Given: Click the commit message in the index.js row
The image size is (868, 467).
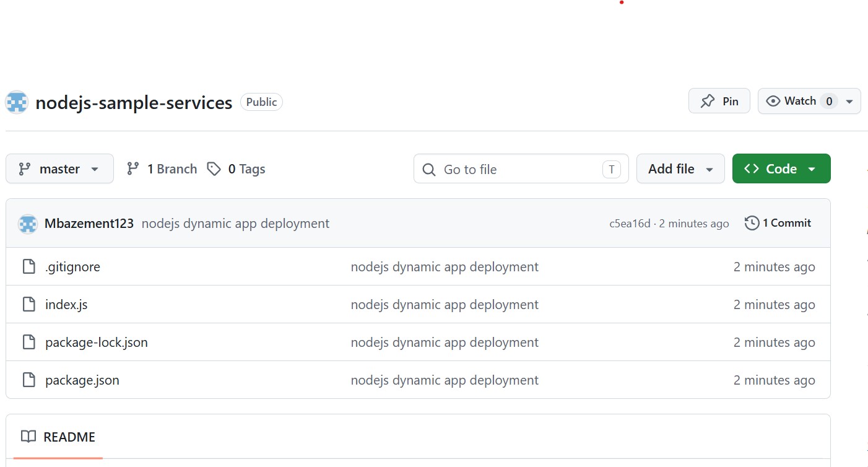Looking at the screenshot, I should pos(445,305).
